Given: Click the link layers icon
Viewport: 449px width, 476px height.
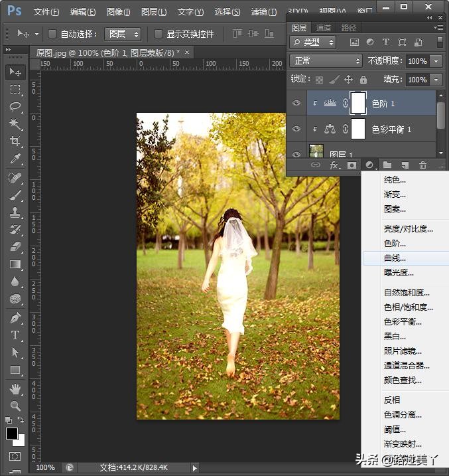Looking at the screenshot, I should click(x=316, y=165).
